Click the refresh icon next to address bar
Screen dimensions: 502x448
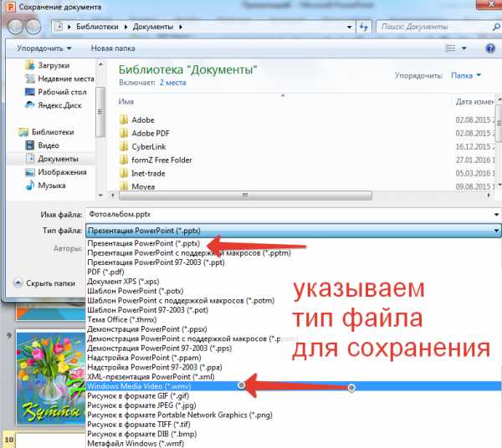pos(364,27)
